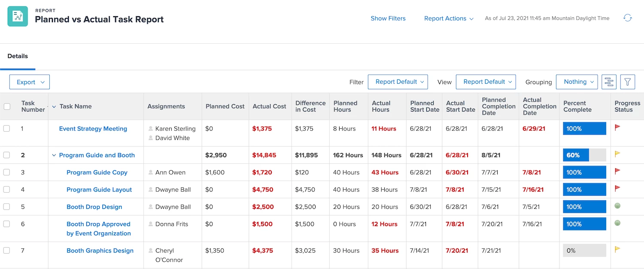
Task: Sort by the Percent Complete column header
Action: tap(577, 106)
